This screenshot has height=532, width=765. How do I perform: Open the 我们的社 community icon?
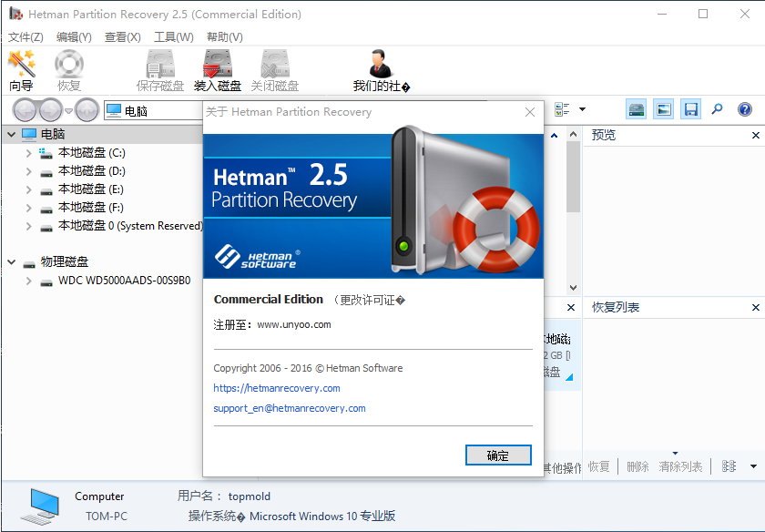click(x=381, y=70)
